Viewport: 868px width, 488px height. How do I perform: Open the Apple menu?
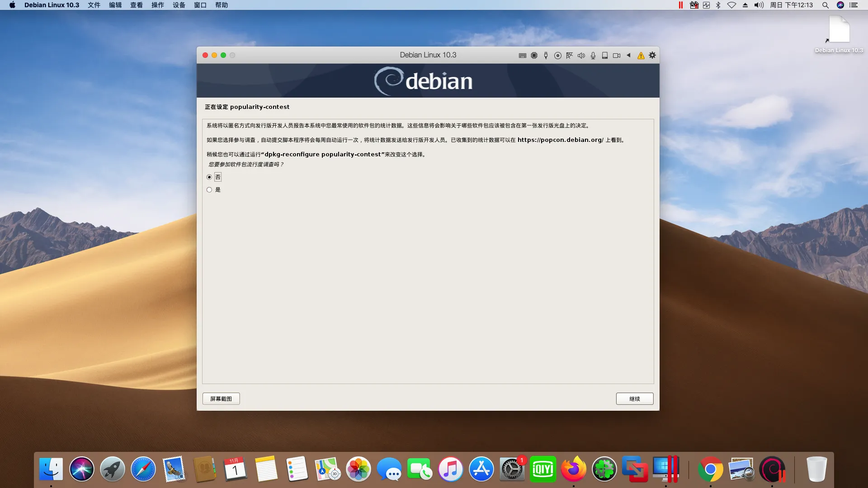pos(12,5)
